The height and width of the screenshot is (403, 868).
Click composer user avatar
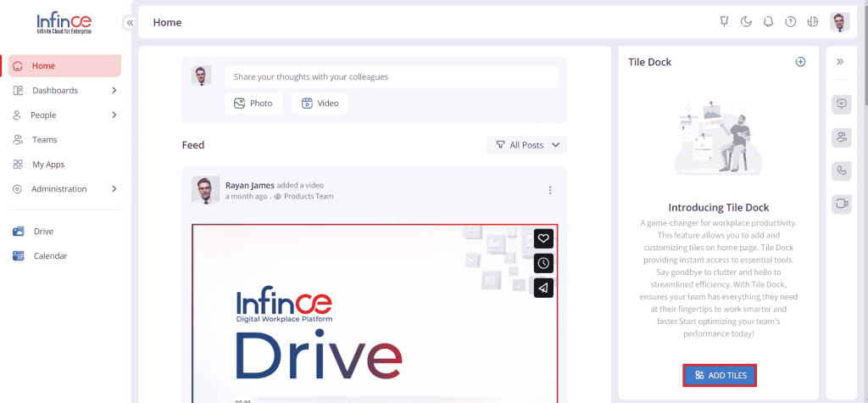(x=202, y=76)
